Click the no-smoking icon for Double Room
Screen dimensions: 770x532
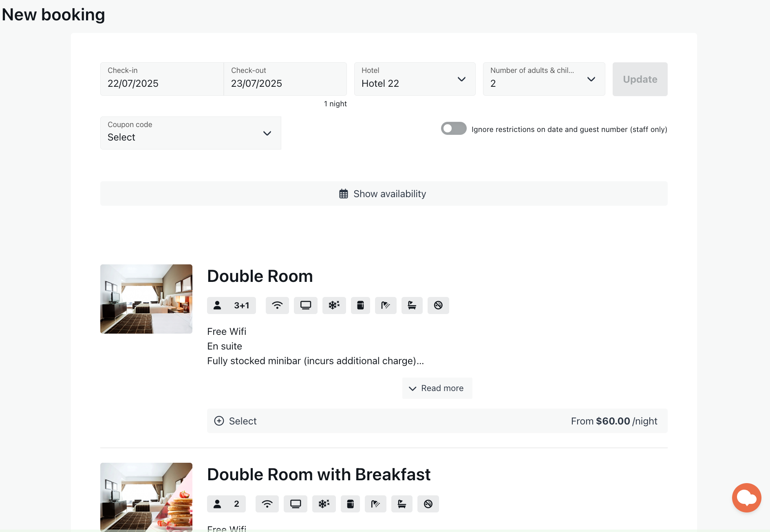coord(438,306)
